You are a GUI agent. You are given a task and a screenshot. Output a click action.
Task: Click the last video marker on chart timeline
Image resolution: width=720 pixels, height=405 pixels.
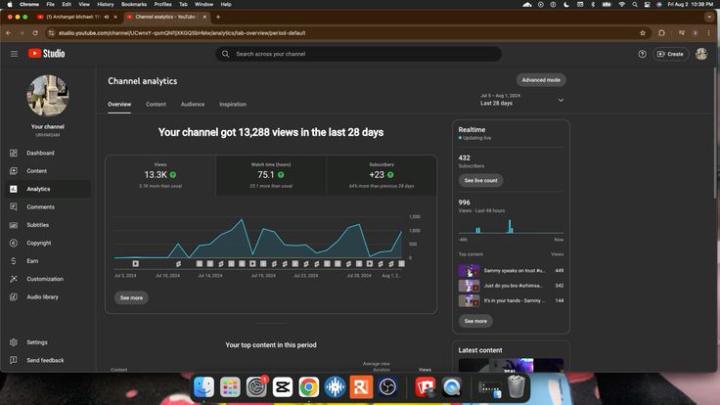pyautogui.click(x=401, y=264)
